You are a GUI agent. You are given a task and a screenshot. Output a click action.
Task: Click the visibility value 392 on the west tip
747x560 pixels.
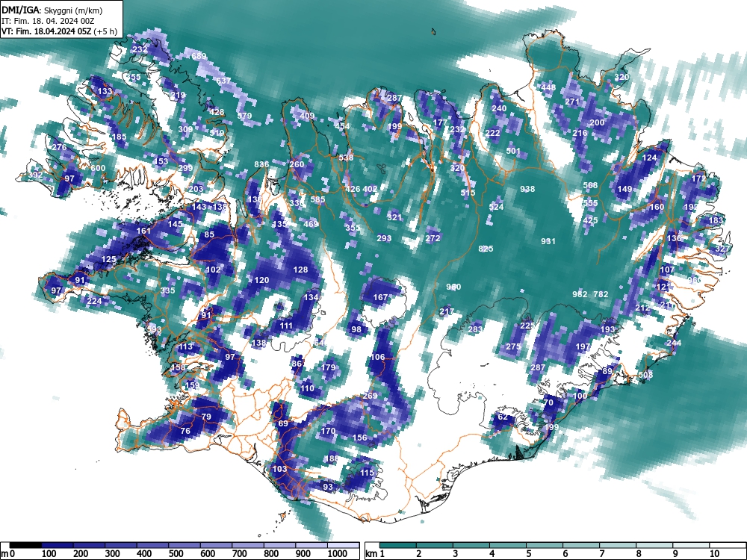[x=35, y=175]
